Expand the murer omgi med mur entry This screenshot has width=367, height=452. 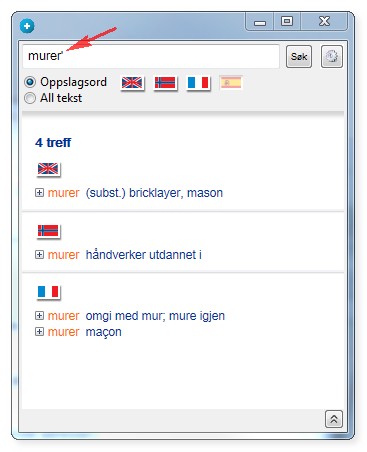tap(39, 315)
